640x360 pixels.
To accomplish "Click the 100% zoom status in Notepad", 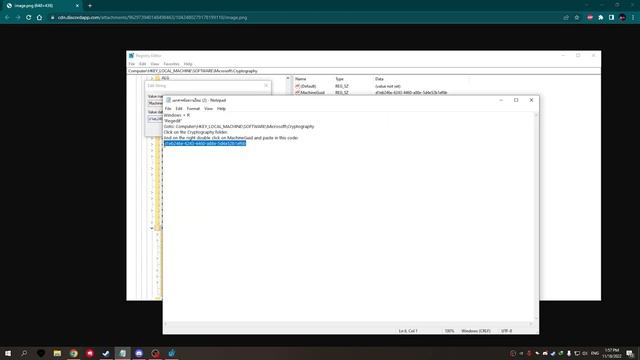I will point(449,331).
